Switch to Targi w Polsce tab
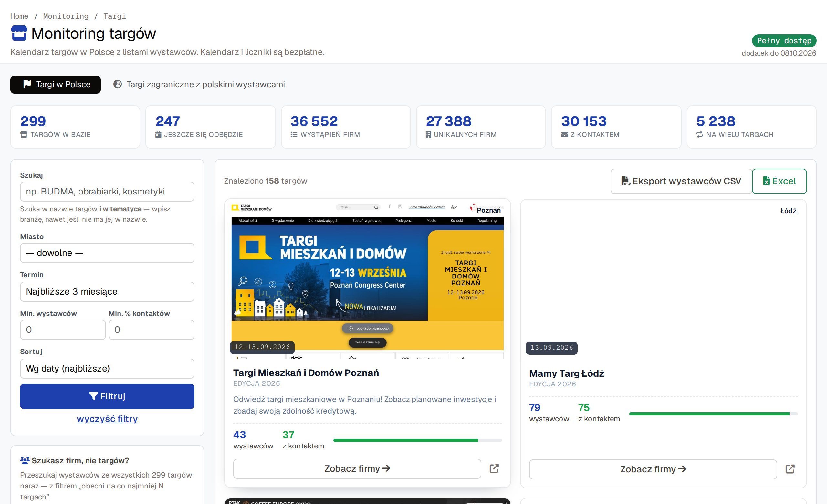The image size is (827, 504). (x=55, y=84)
